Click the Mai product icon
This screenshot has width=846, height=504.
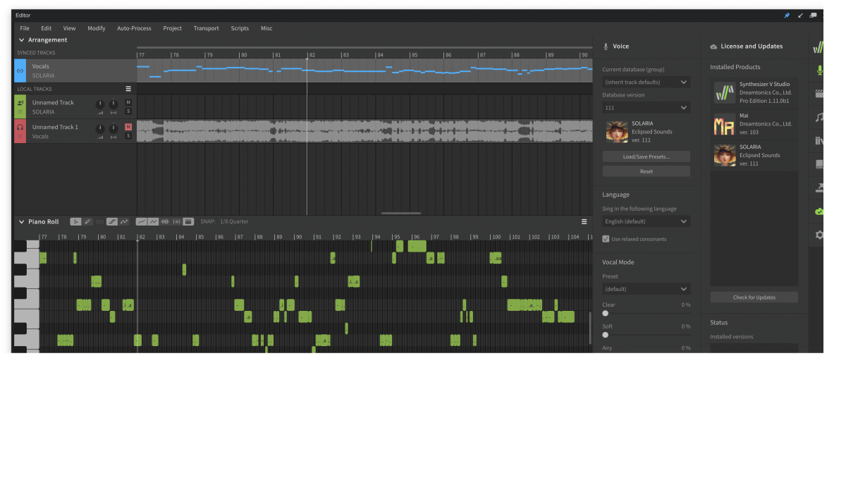[x=725, y=125]
